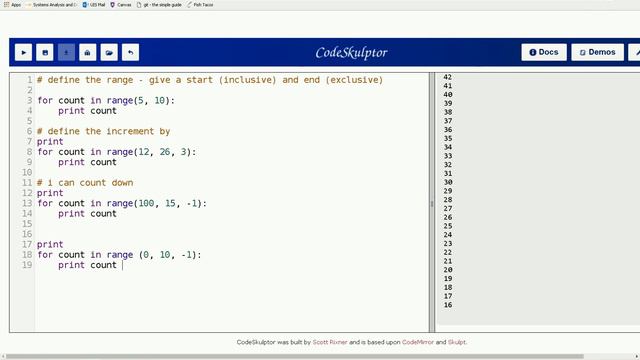Follow the CodeMirror link
This screenshot has width=640, height=360.
(x=418, y=342)
